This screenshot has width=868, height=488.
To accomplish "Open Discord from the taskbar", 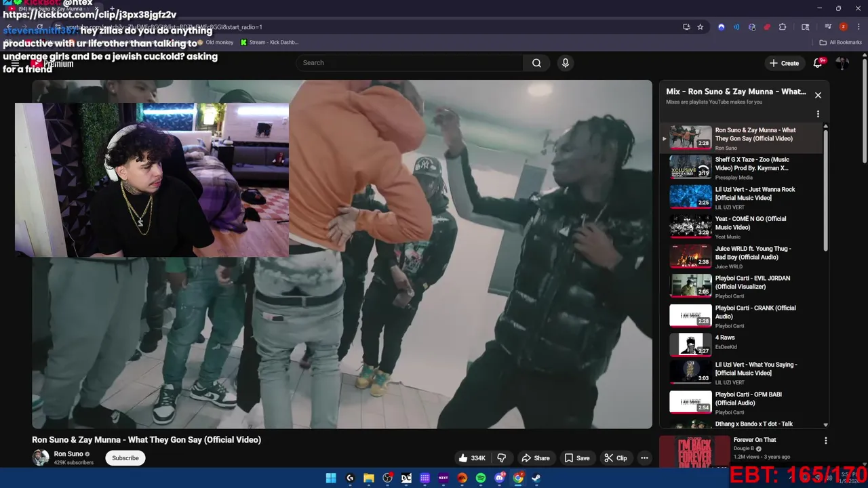I will (500, 478).
